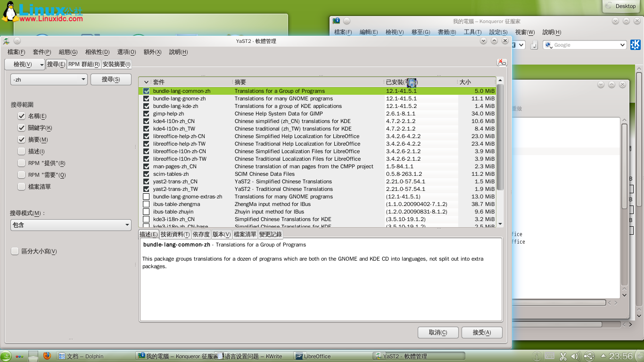
Task: Expand the search text combo box showing -zh
Action: pyautogui.click(x=83, y=80)
